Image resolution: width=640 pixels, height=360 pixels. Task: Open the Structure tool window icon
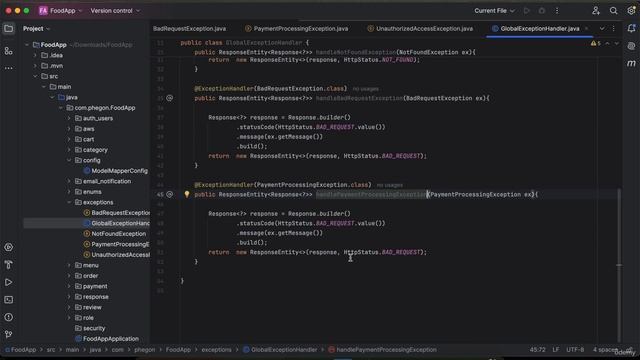tap(9, 51)
